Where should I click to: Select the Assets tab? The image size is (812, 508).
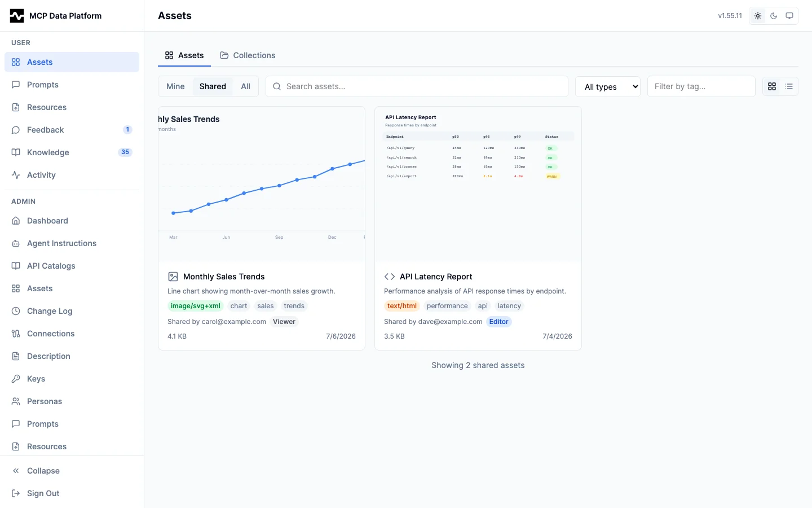pyautogui.click(x=184, y=55)
